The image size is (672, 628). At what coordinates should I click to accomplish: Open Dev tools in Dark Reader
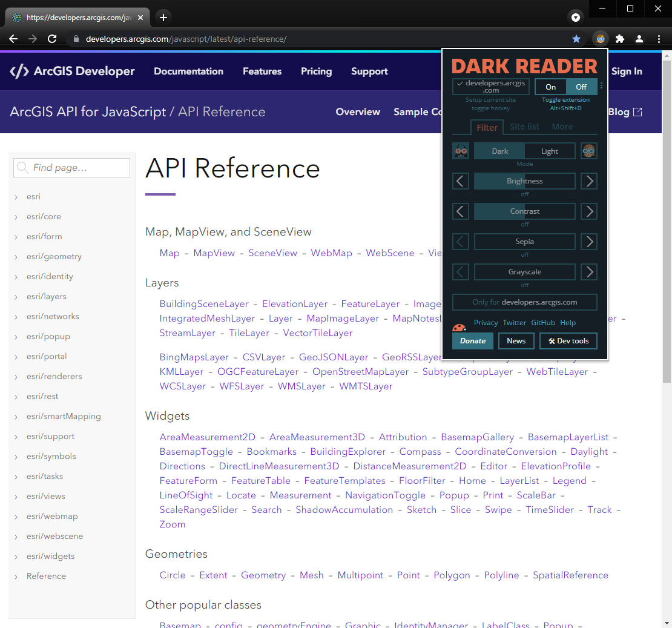pos(568,341)
